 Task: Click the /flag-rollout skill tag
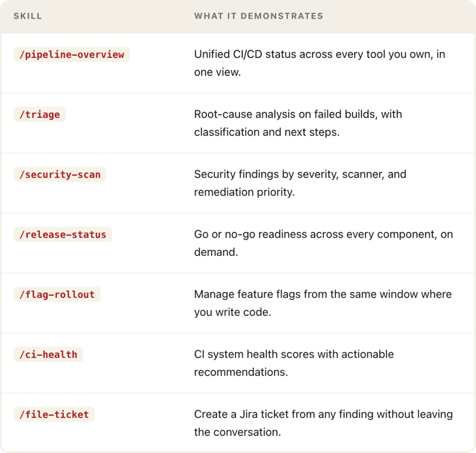[57, 294]
